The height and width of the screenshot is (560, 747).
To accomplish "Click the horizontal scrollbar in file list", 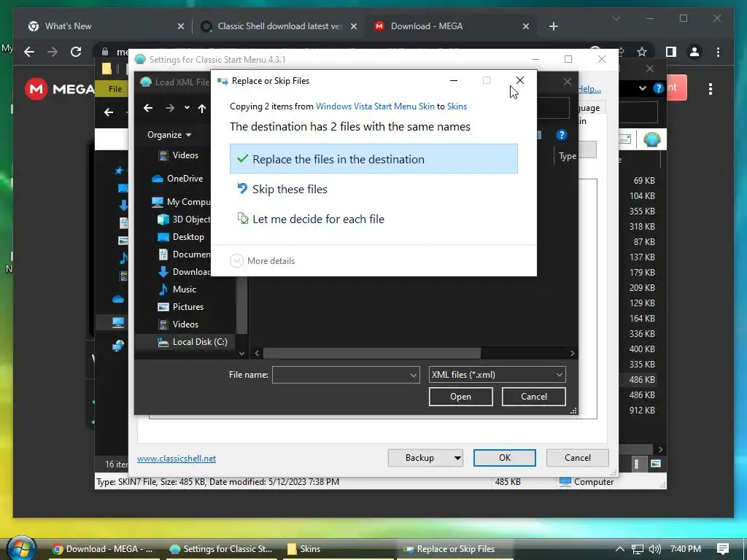I will click(x=372, y=354).
